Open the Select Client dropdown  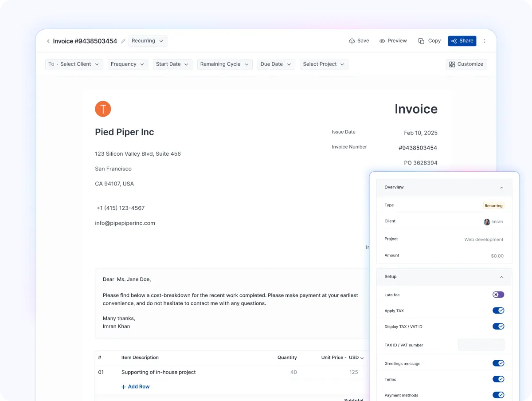74,64
